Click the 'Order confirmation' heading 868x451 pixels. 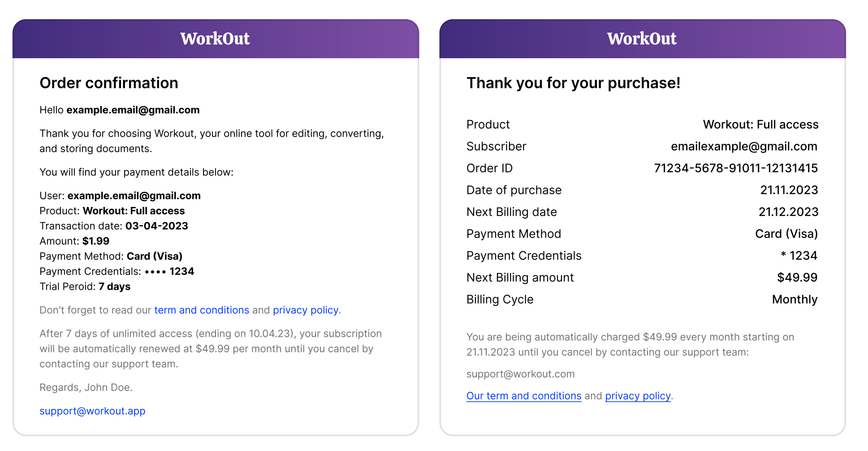tap(109, 83)
